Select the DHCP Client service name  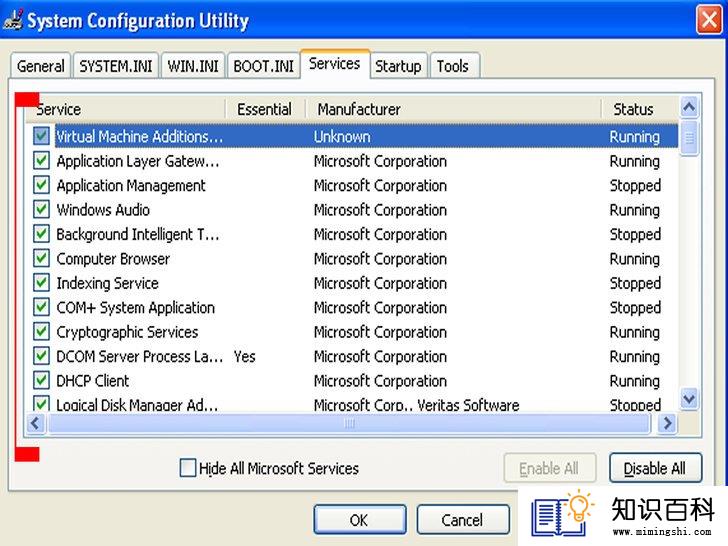pos(92,381)
